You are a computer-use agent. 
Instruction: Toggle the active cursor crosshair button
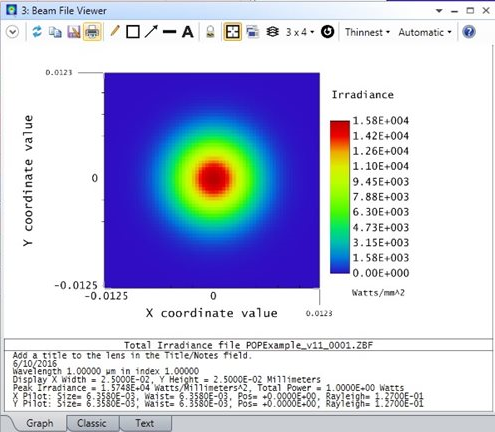pyautogui.click(x=232, y=32)
